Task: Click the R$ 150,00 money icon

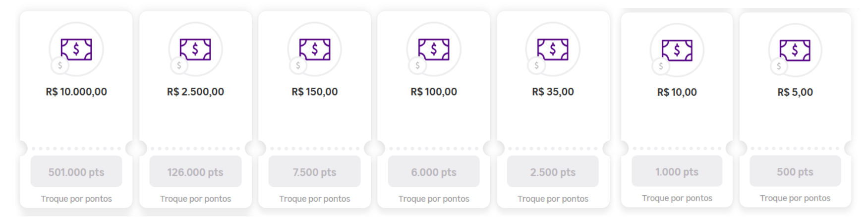Action: (x=314, y=49)
